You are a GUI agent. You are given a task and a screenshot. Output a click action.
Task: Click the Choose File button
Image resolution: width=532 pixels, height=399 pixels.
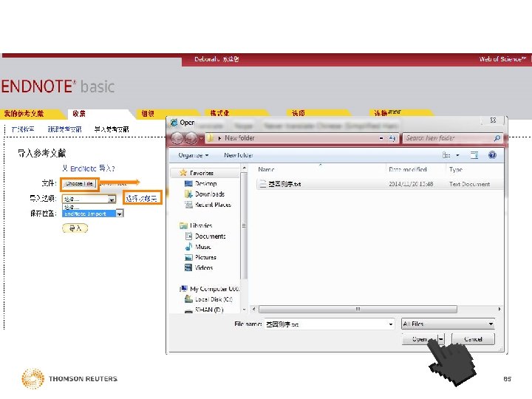coord(79,183)
